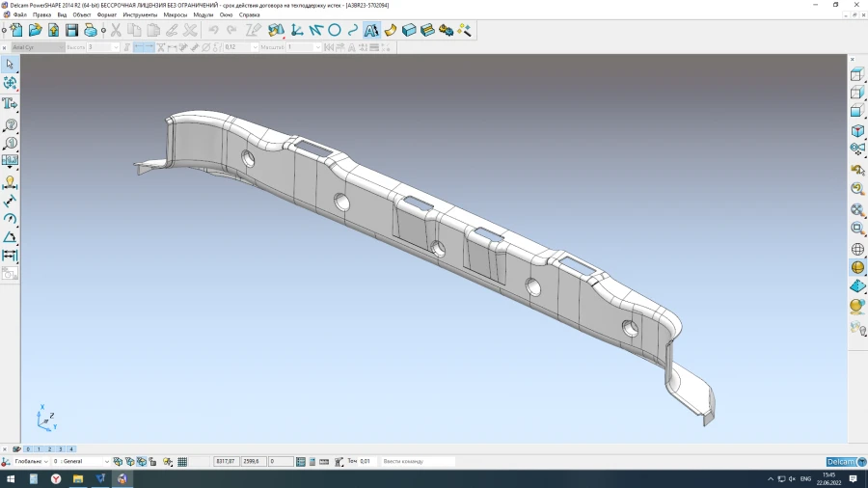Select the arrow Selection tool on the left
The height and width of the screenshot is (488, 868).
point(10,64)
